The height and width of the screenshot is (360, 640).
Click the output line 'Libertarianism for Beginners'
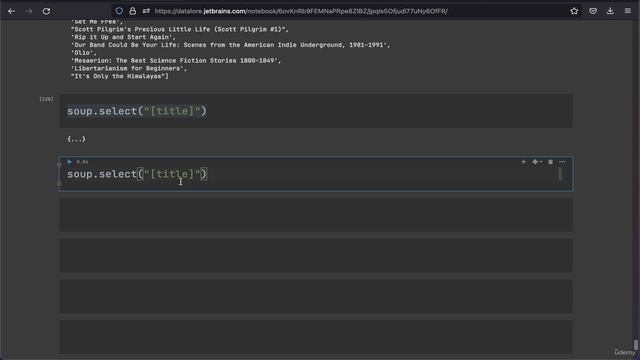click(x=129, y=69)
